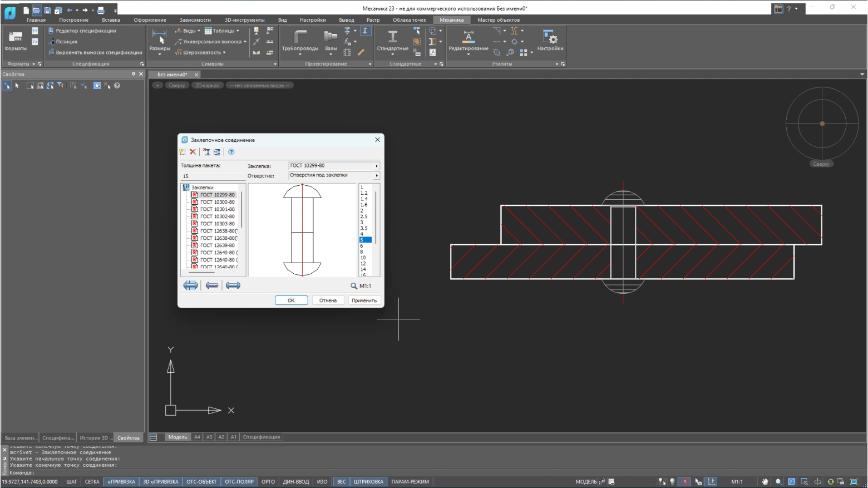Disable оПРИВЯЗКА object snap
The width and height of the screenshot is (868, 488).
(121, 482)
